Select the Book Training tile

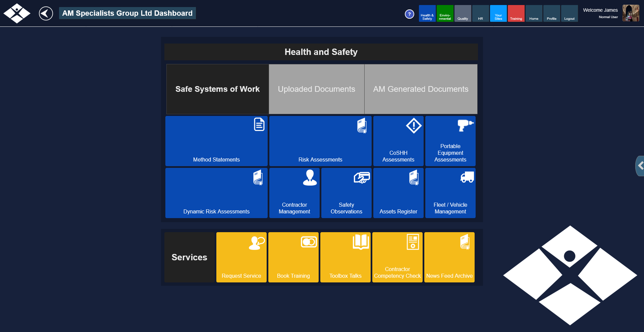click(293, 257)
